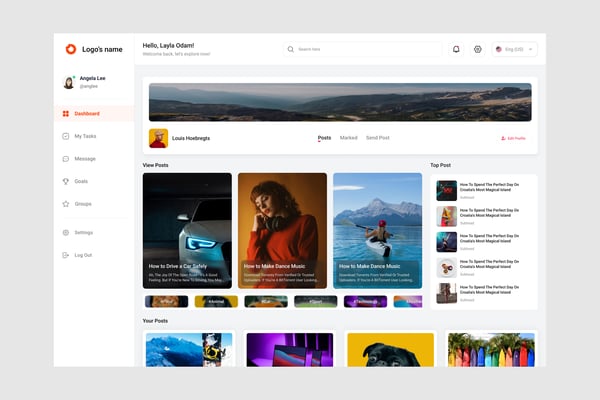Select the Posts tab
600x400 pixels.
pos(324,138)
